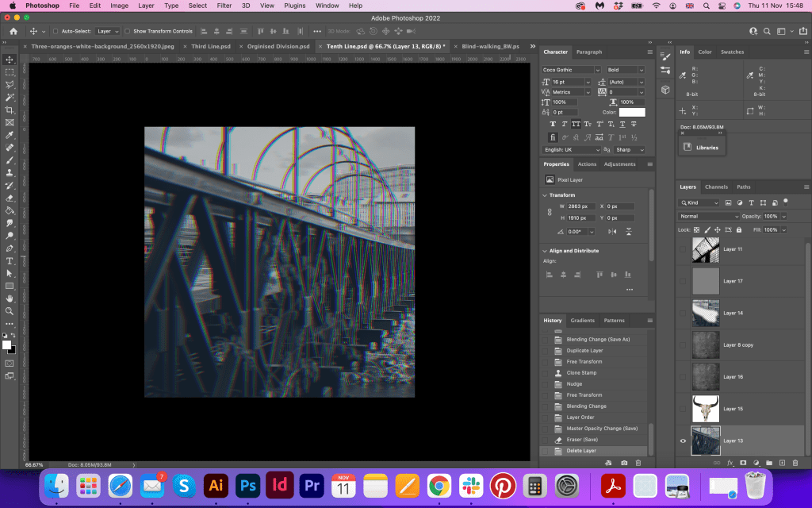Hide Layer 13 with eye icon

click(683, 441)
